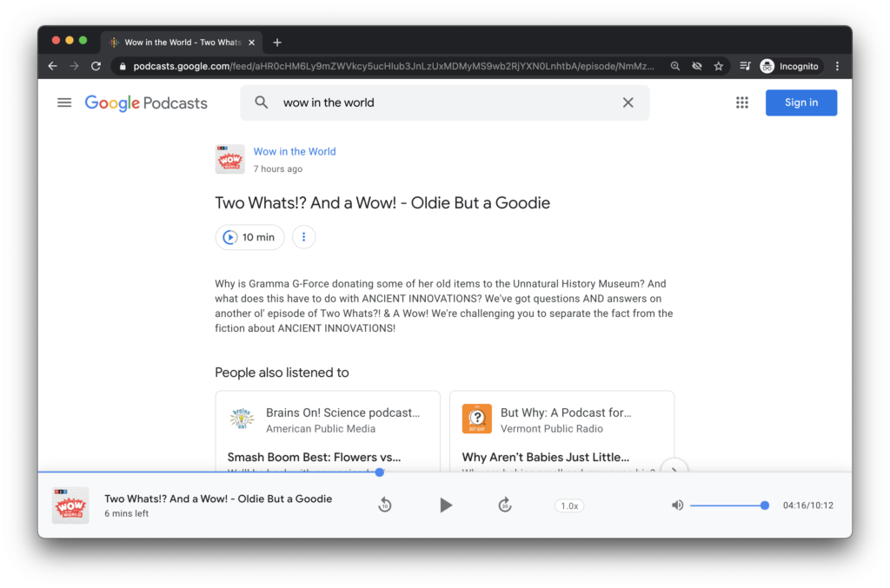This screenshot has width=890, height=588.
Task: Click the But Why podcast artwork
Action: (x=476, y=418)
